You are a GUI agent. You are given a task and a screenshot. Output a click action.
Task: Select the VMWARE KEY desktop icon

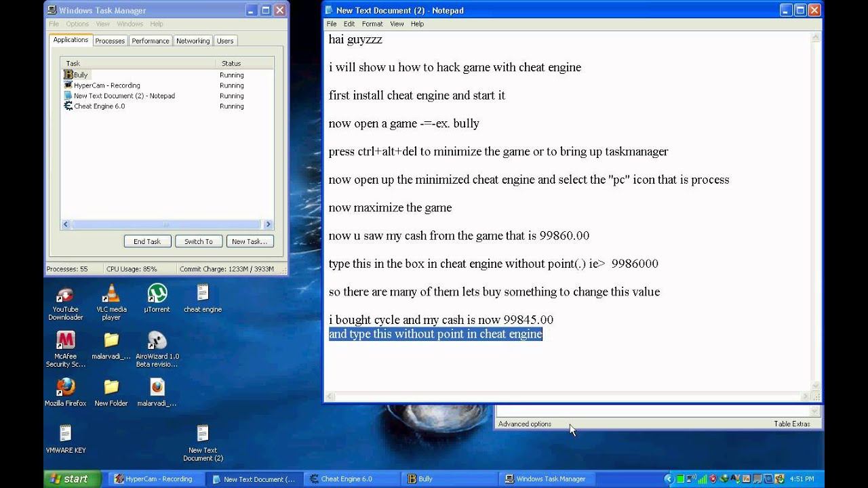66,434
